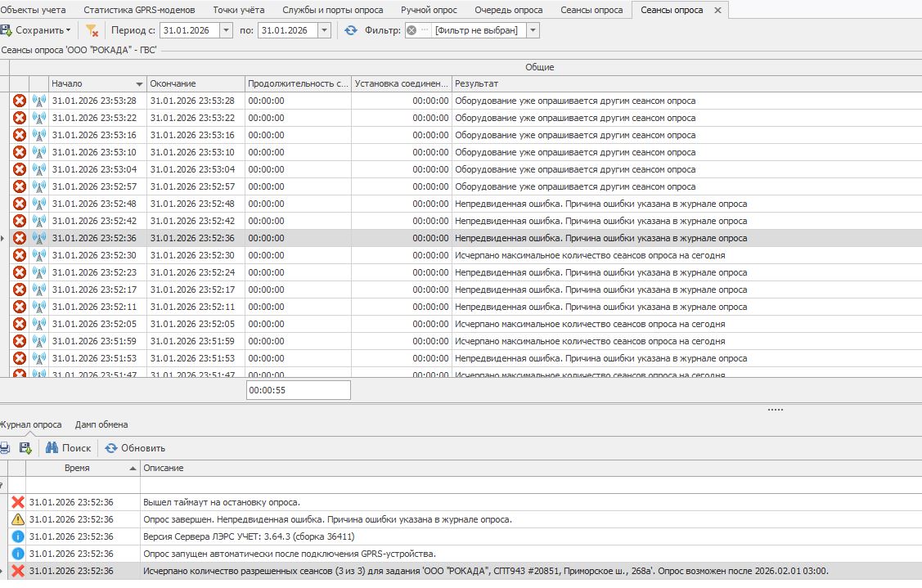Click the error icon of the 23:53:28 session
Viewport: 922px width, 588px height.
[x=20, y=101]
